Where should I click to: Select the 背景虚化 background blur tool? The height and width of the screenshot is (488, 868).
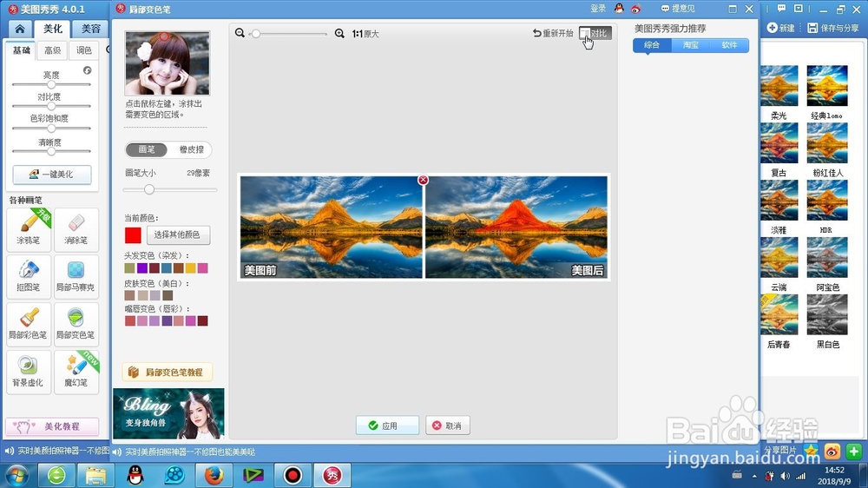29,372
